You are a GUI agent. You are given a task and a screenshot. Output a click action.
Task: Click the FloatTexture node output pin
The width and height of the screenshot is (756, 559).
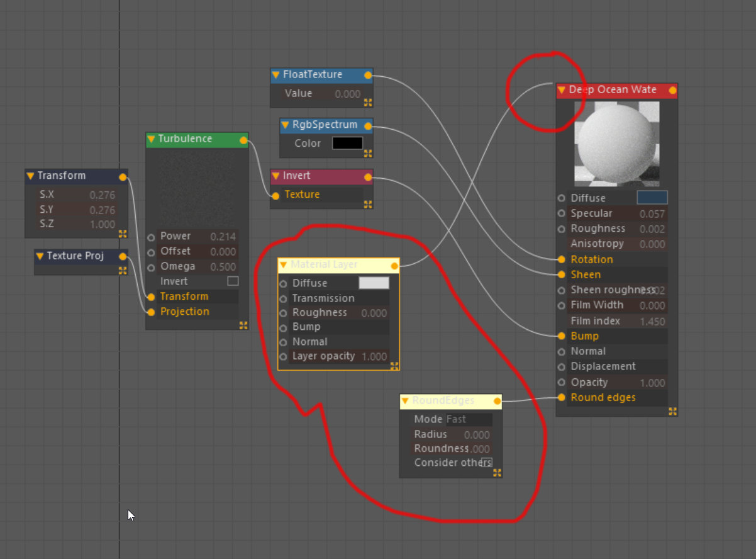click(368, 76)
